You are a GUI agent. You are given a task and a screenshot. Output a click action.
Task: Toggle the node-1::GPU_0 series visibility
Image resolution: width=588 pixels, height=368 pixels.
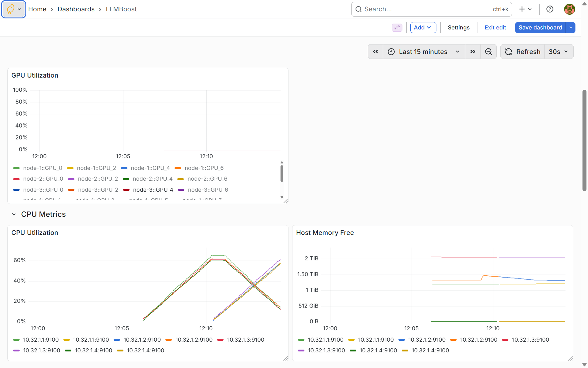coord(43,168)
